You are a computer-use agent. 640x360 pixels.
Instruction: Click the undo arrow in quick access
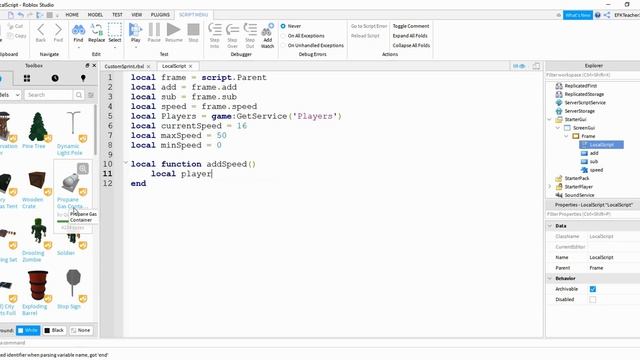(x=20, y=15)
